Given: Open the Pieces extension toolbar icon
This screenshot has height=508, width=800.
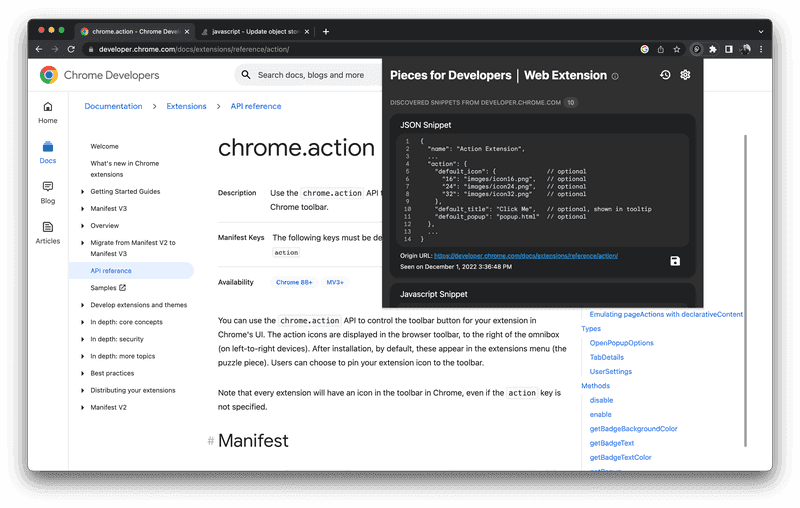Looking at the screenshot, I should (696, 49).
